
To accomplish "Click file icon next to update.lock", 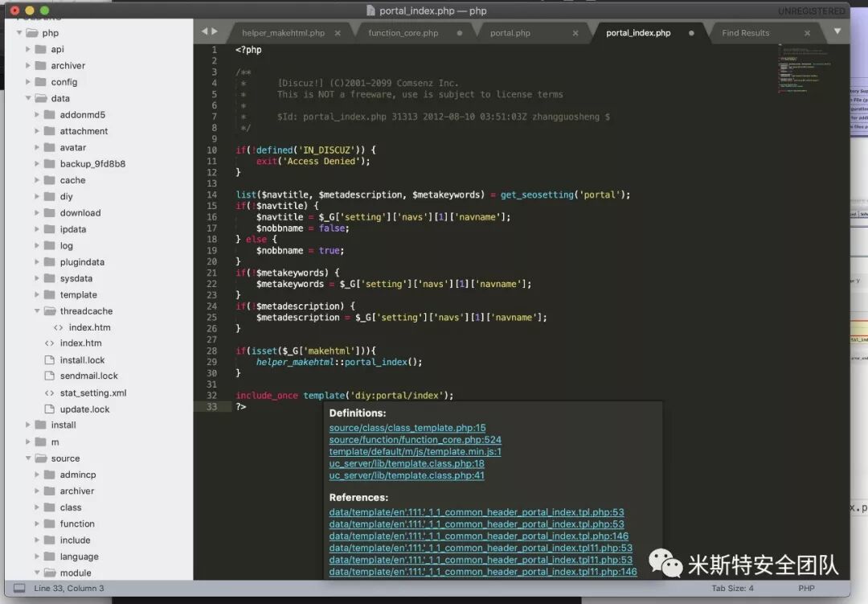I will (49, 409).
